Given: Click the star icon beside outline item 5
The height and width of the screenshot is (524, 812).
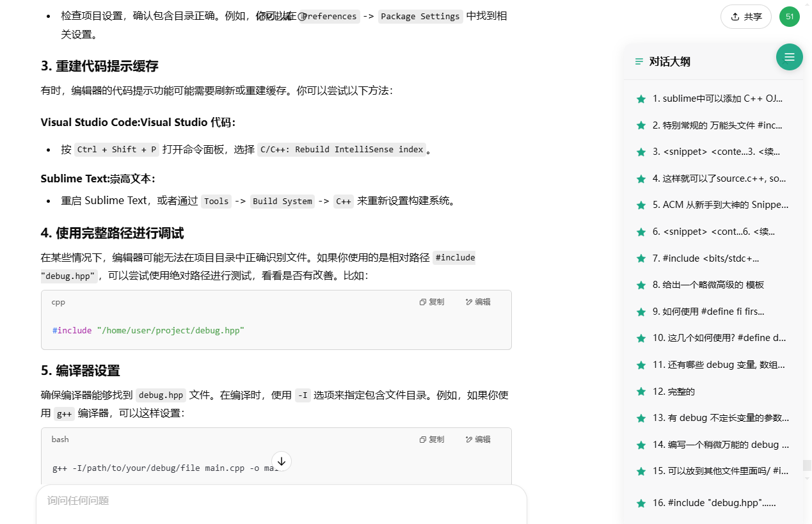Looking at the screenshot, I should (x=641, y=205).
